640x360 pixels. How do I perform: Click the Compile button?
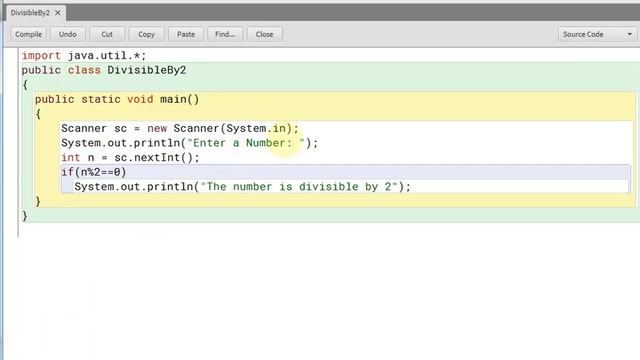pyautogui.click(x=29, y=34)
